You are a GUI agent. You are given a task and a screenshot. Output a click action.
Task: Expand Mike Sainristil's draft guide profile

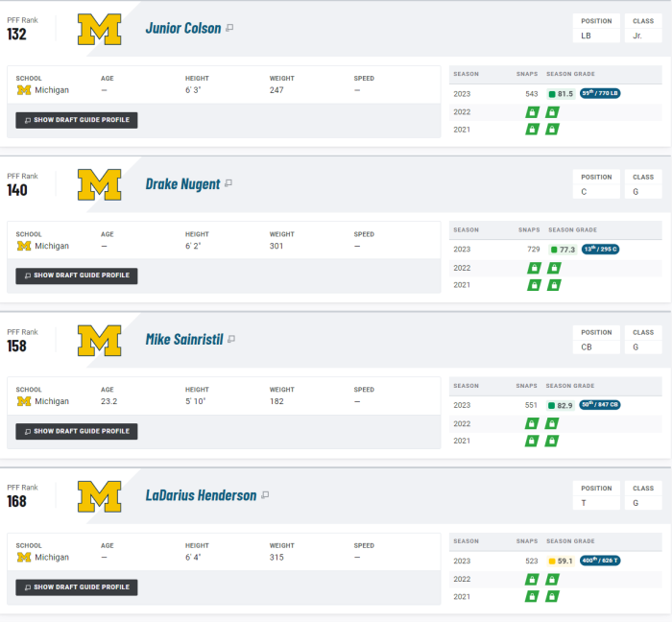pos(77,431)
